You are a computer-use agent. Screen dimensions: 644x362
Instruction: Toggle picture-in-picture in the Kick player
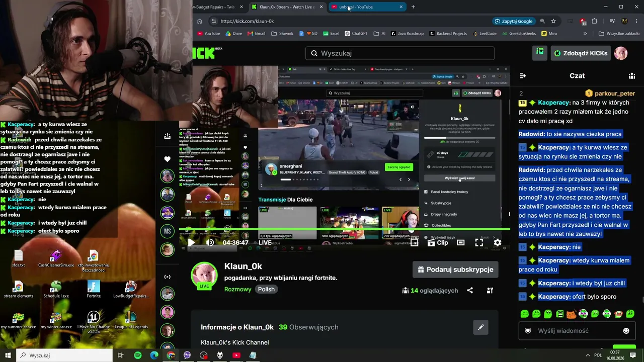pos(414,242)
